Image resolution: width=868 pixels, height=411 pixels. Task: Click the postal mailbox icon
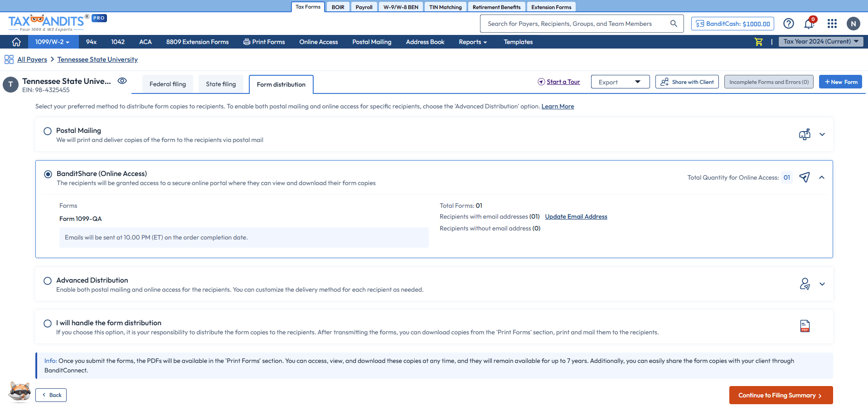pos(805,134)
